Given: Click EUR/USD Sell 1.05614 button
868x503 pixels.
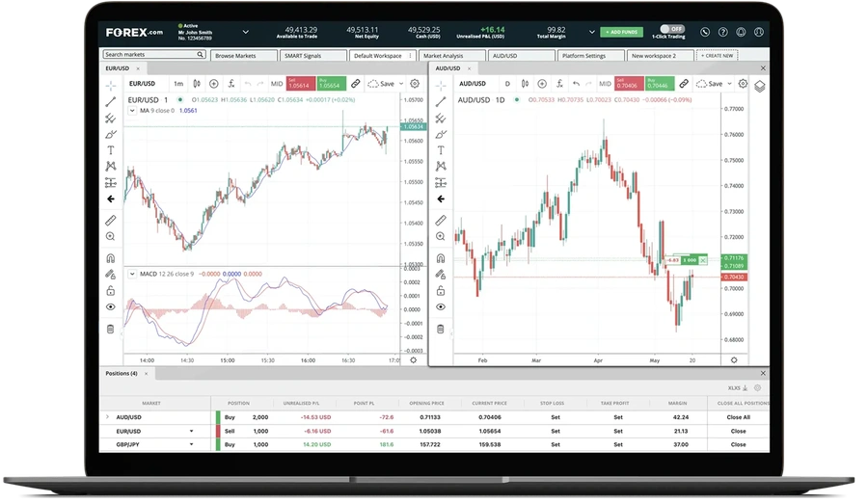Looking at the screenshot, I should 301,84.
